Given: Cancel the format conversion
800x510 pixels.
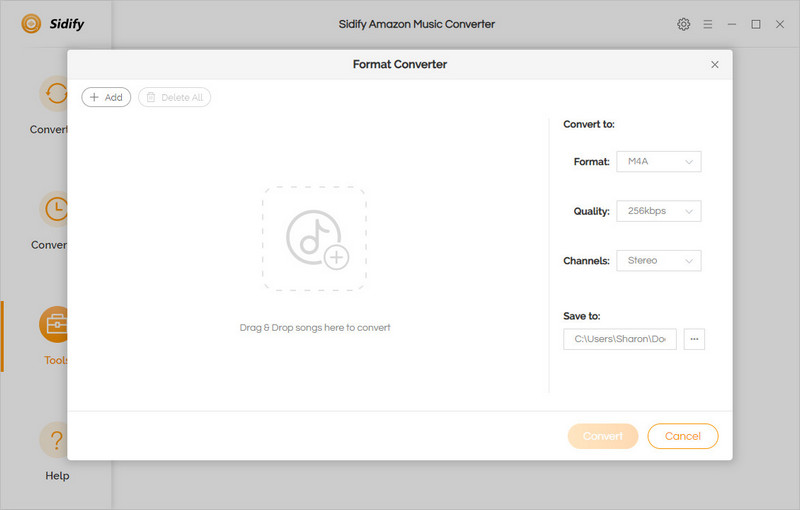Looking at the screenshot, I should coord(683,436).
